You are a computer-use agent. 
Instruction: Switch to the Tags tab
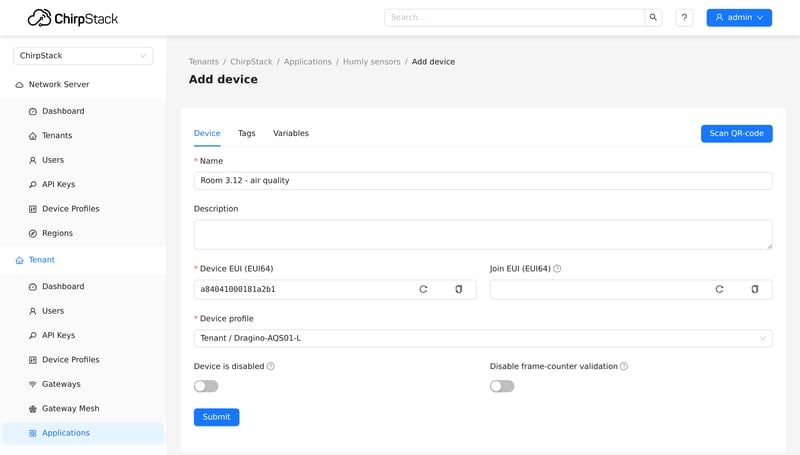click(246, 134)
